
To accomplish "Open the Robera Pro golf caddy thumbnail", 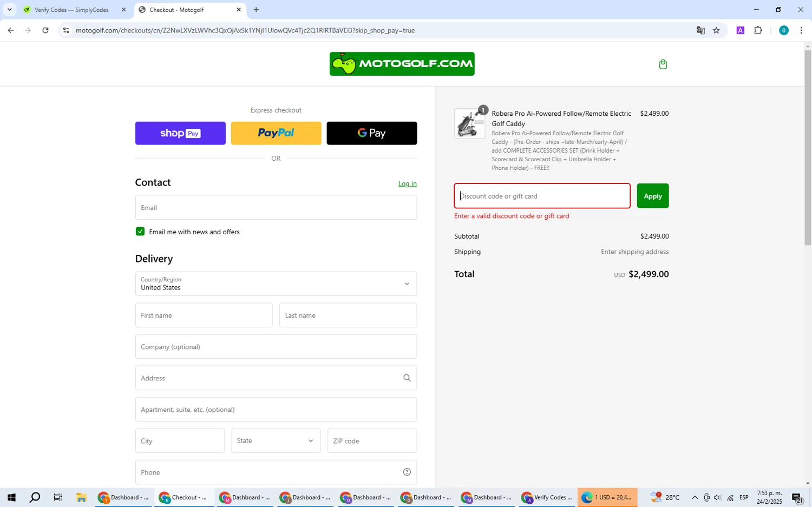I will 470,123.
